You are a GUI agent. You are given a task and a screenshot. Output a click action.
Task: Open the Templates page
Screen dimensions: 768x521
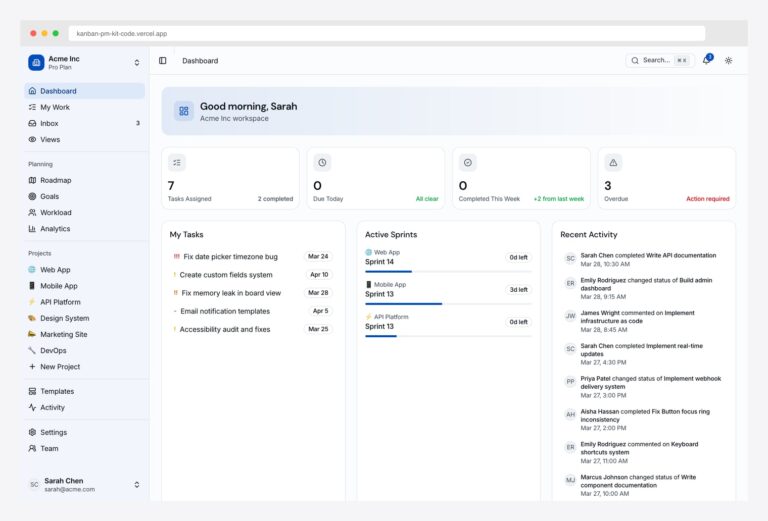coord(84,391)
